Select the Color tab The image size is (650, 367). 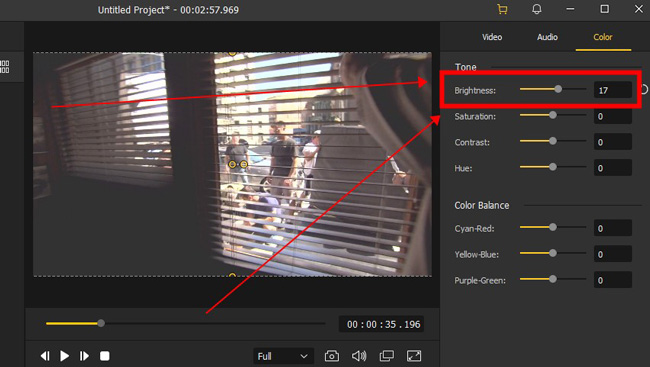point(603,37)
